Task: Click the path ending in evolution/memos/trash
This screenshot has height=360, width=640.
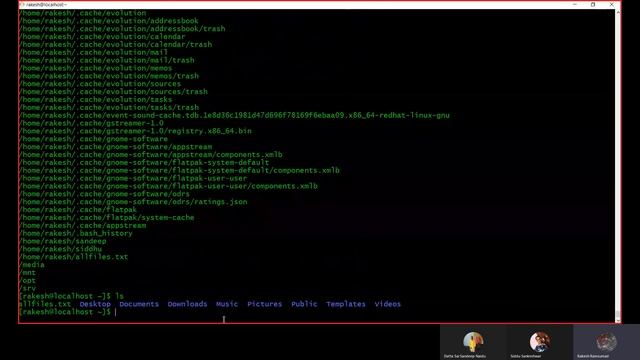Action: click(109, 76)
